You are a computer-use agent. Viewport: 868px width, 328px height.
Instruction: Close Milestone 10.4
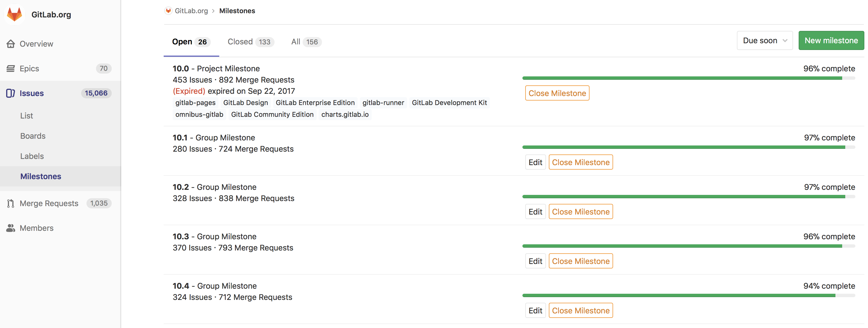[580, 311]
